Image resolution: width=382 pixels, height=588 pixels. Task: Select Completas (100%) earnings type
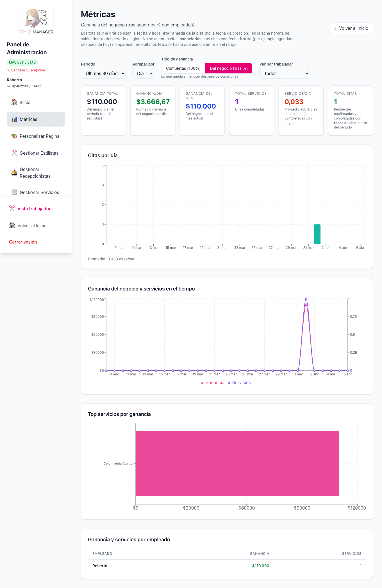coord(183,68)
